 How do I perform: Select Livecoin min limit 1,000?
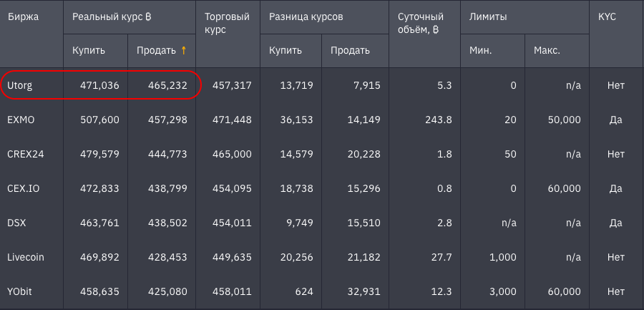pos(503,257)
